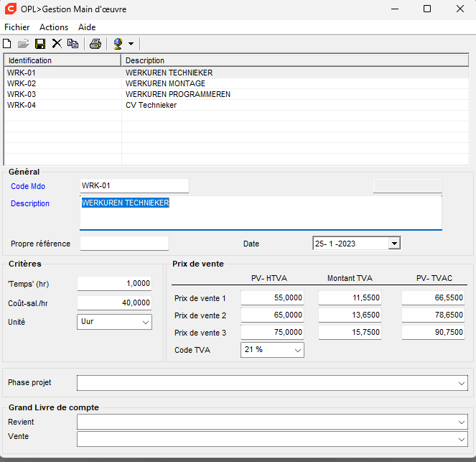Screen dimensions: 476x462
Task: Open the Actions menu
Action: click(54, 27)
